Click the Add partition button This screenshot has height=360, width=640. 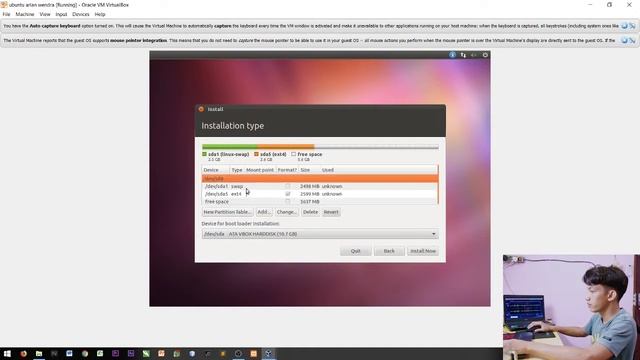click(263, 212)
